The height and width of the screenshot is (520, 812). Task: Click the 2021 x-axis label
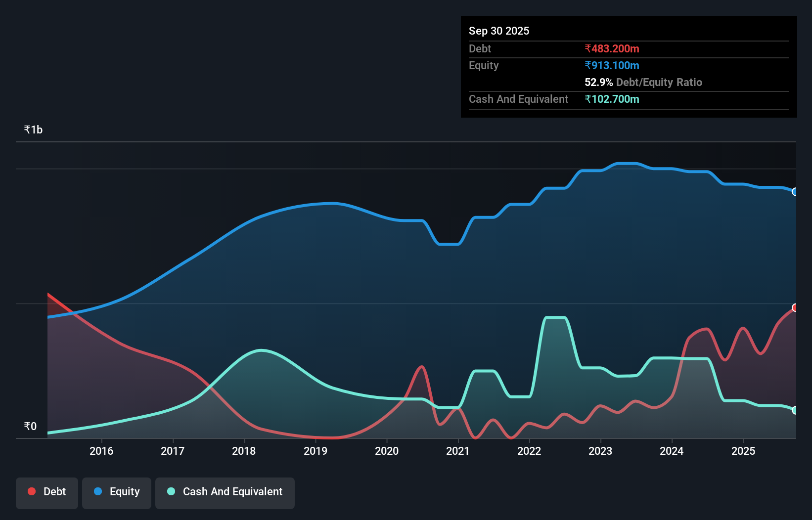pos(458,451)
